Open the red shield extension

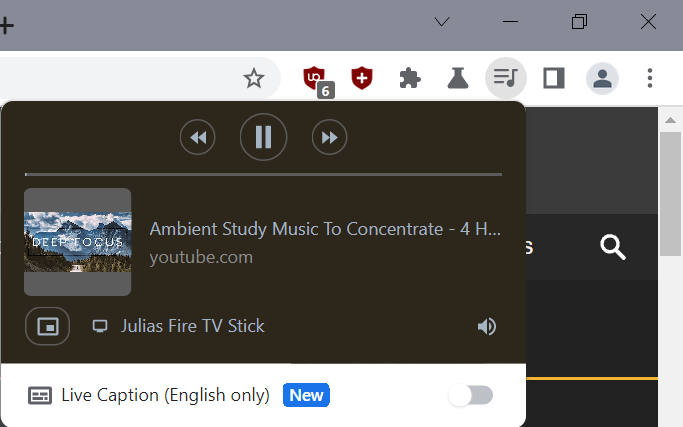pos(362,78)
